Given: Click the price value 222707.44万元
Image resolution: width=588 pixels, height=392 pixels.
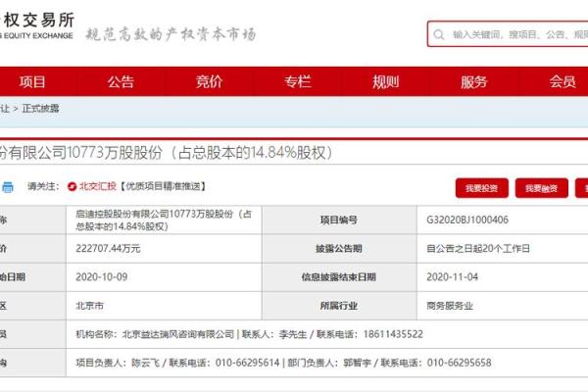Looking at the screenshot, I should click(108, 249).
